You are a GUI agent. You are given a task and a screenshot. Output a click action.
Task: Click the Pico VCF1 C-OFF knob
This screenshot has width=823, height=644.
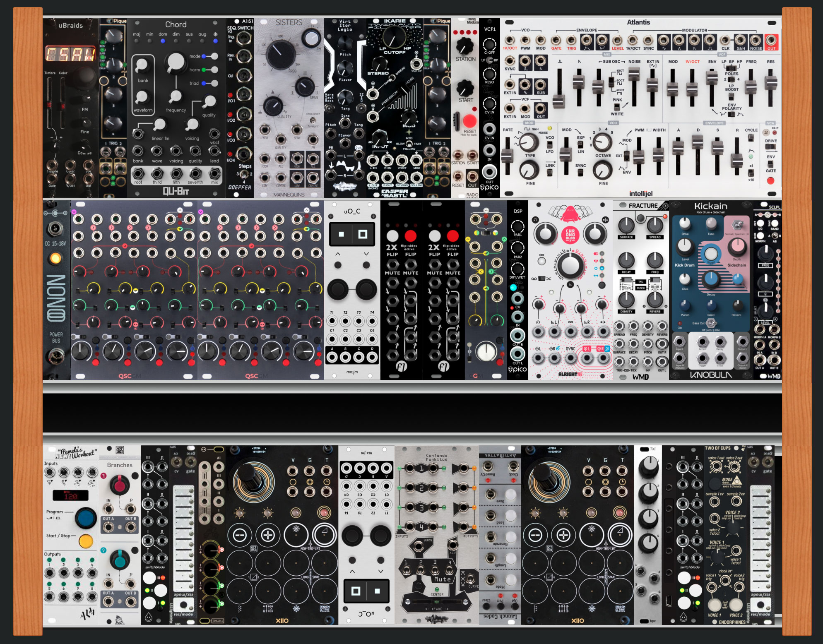[x=489, y=44]
